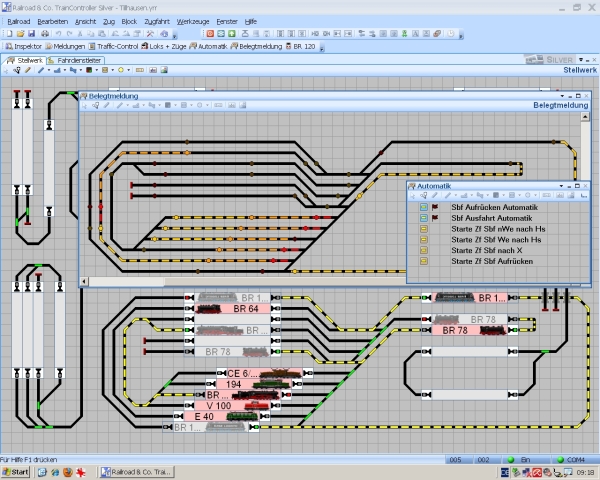Open the Ansicht dropdown menu
Viewport: 600px width, 480px height.
[x=84, y=20]
